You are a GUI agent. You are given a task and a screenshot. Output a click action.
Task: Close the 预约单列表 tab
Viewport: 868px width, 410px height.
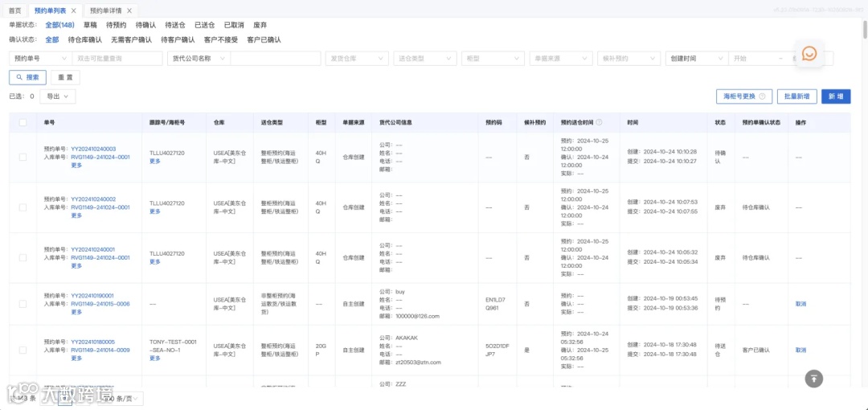pos(74,10)
